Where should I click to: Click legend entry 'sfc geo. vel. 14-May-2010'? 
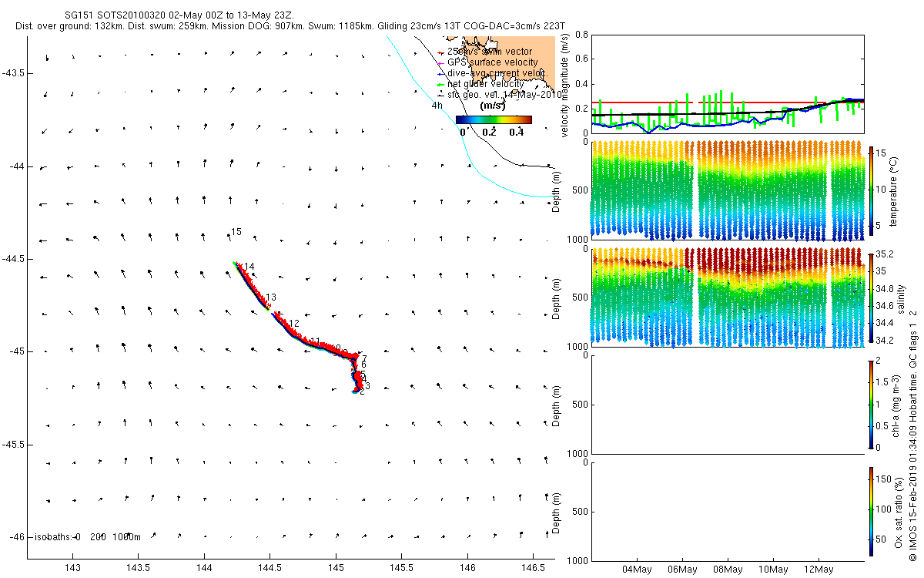point(499,95)
